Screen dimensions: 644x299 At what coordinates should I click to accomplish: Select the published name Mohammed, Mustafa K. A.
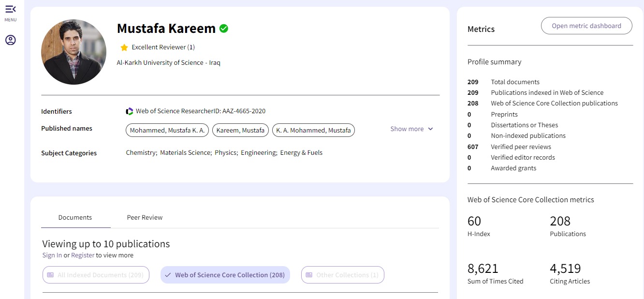pos(167,130)
